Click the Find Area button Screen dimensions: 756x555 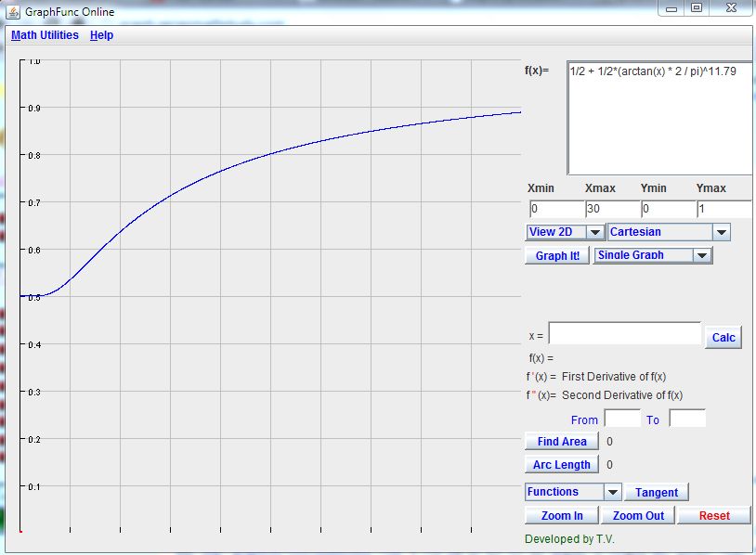562,441
